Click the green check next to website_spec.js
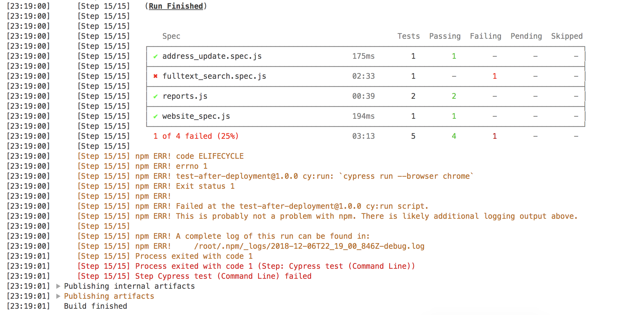Screen dimensions: 644x315 click(156, 116)
